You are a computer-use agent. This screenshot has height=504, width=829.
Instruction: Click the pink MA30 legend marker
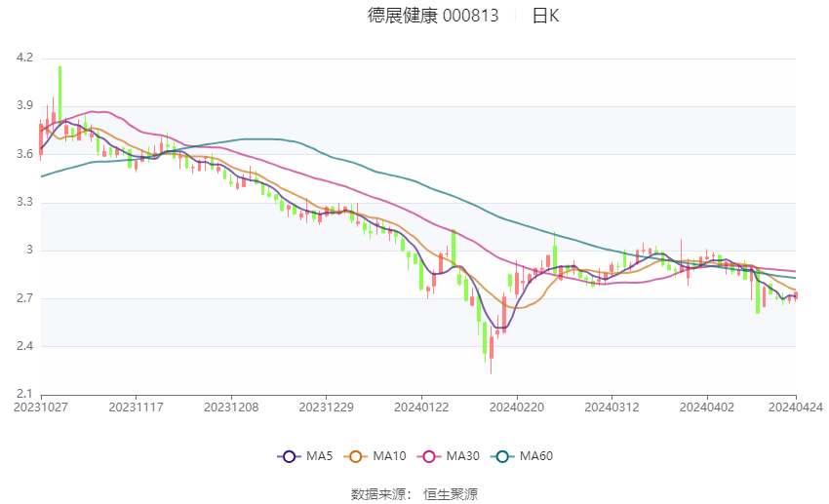pyautogui.click(x=426, y=455)
